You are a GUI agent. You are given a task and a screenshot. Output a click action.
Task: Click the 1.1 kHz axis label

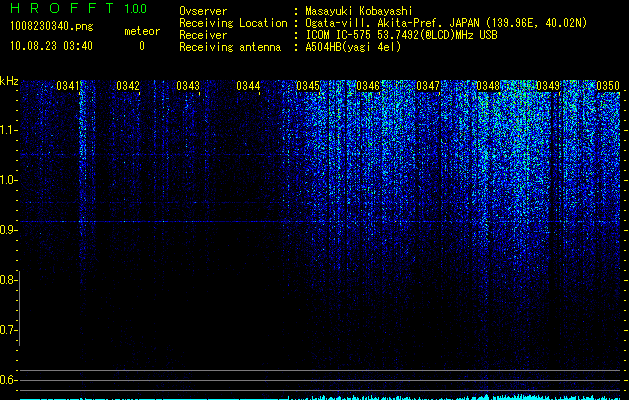[x=7, y=130]
